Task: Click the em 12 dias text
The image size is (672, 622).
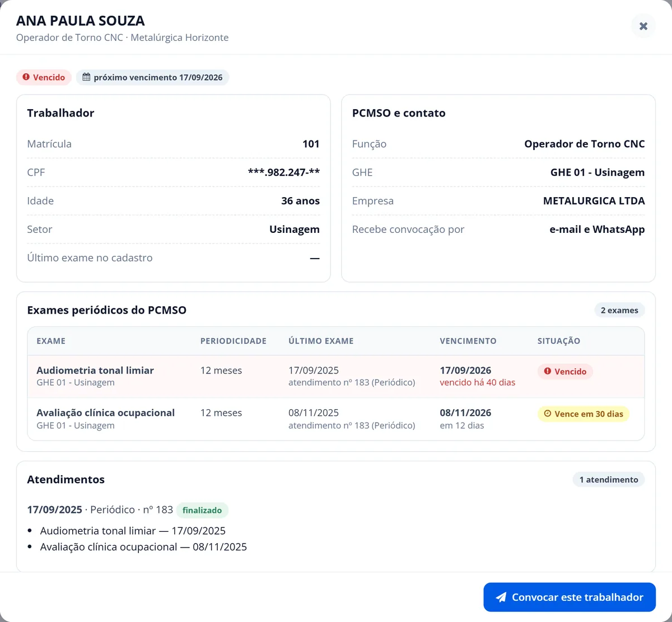Action: tap(462, 425)
